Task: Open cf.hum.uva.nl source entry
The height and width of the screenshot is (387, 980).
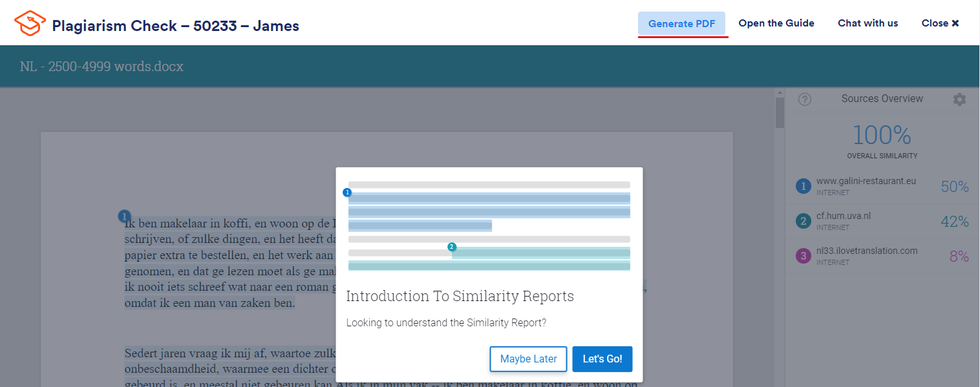Action: 882,222
